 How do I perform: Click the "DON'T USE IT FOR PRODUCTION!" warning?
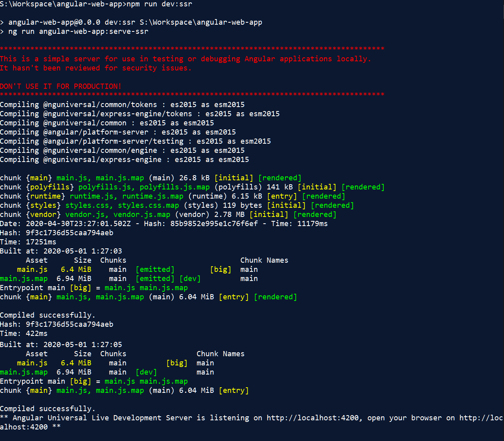pyautogui.click(x=61, y=86)
